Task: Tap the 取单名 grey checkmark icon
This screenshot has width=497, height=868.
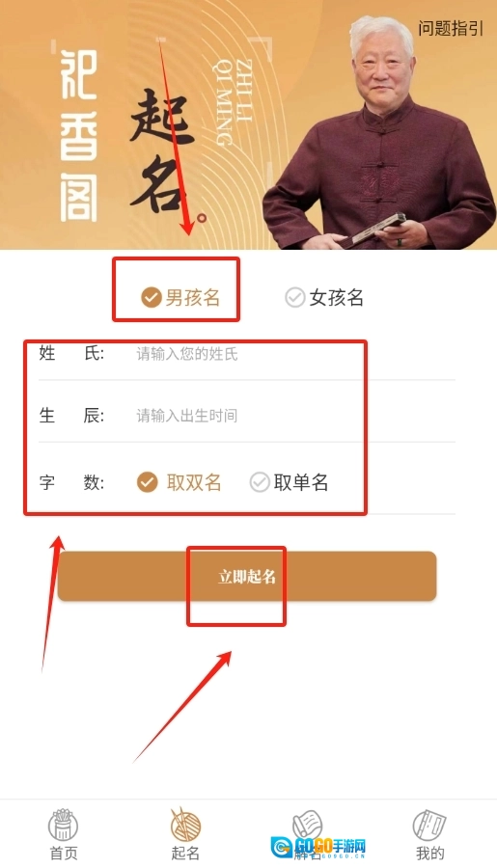Action: pos(259,482)
